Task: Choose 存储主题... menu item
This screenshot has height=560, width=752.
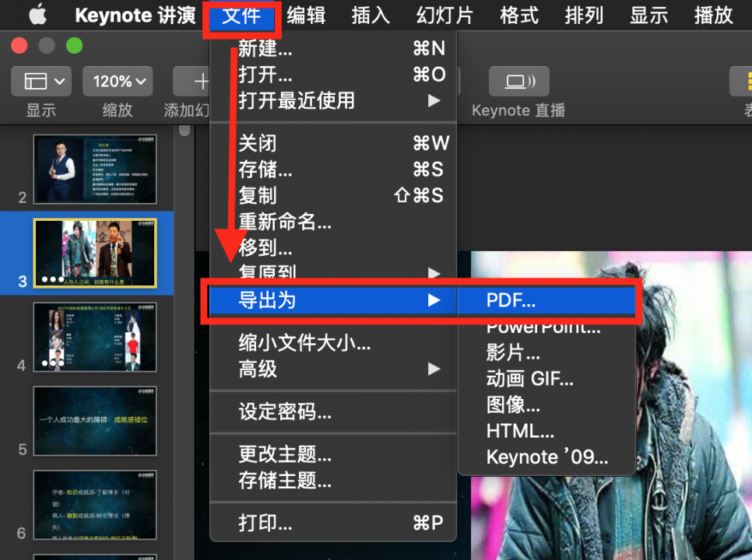Action: point(333,480)
